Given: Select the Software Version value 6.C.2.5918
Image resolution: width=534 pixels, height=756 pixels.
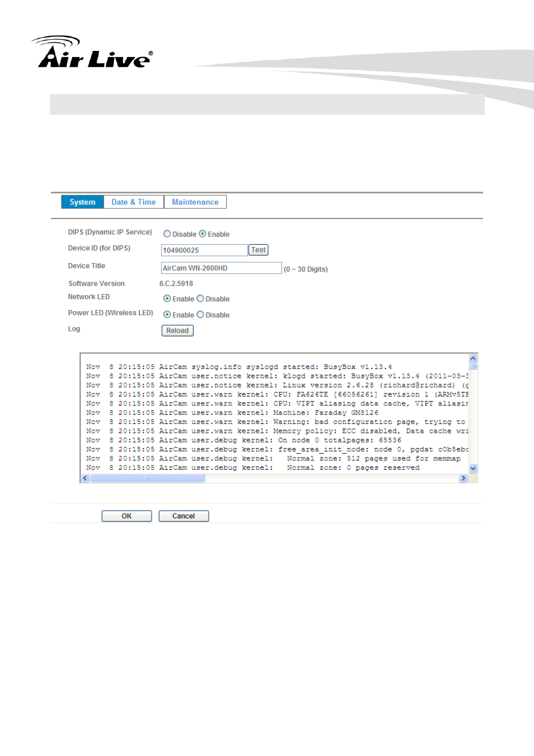Looking at the screenshot, I should point(176,284).
